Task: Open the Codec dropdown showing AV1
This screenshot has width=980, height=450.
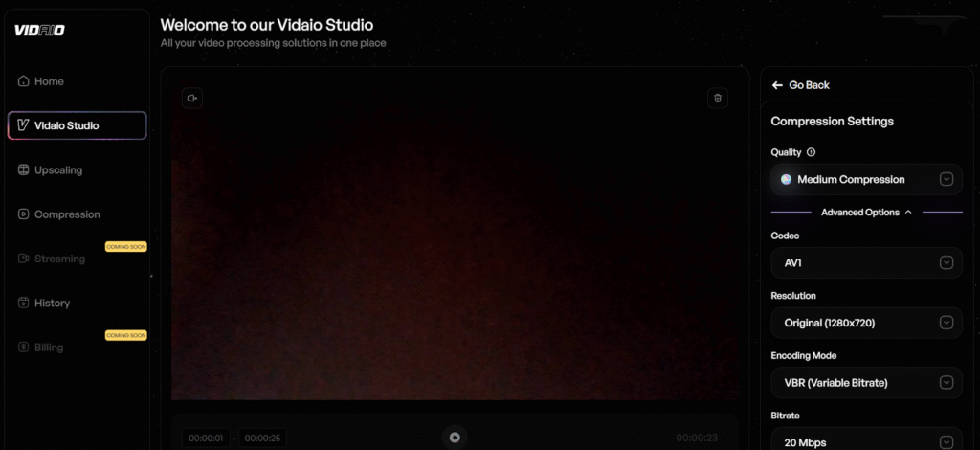Action: [866, 262]
